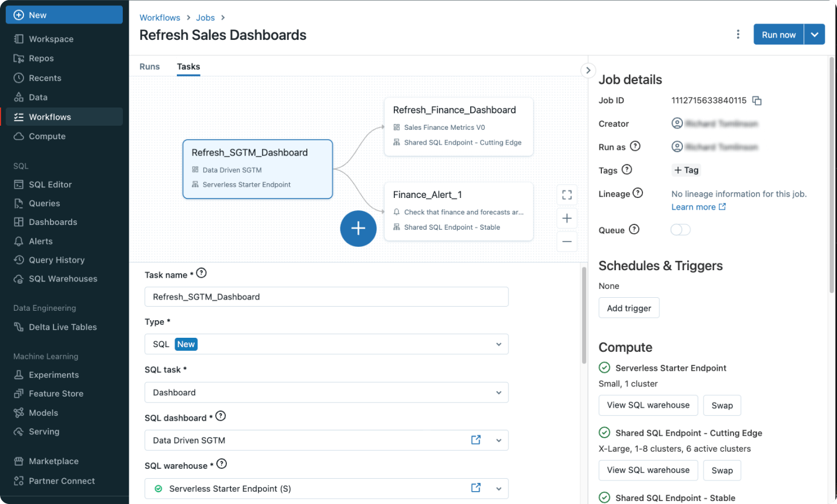Click the blue add task plus button
This screenshot has height=504, width=837.
point(358,229)
